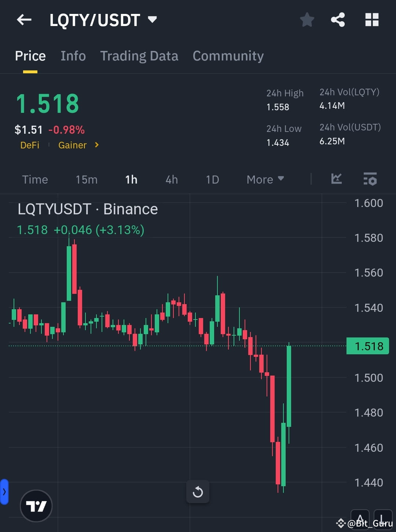Tap the share icon in top bar
Image resolution: width=396 pixels, height=532 pixels.
click(x=337, y=20)
